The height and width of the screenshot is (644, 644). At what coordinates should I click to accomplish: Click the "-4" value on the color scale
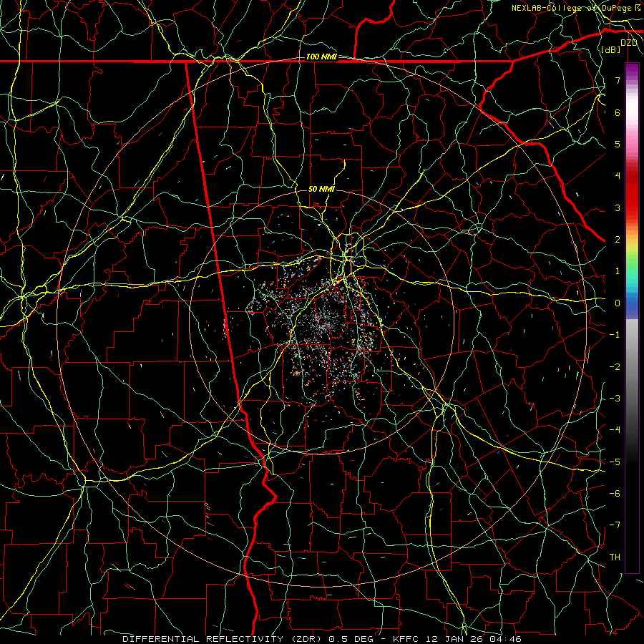tap(615, 430)
